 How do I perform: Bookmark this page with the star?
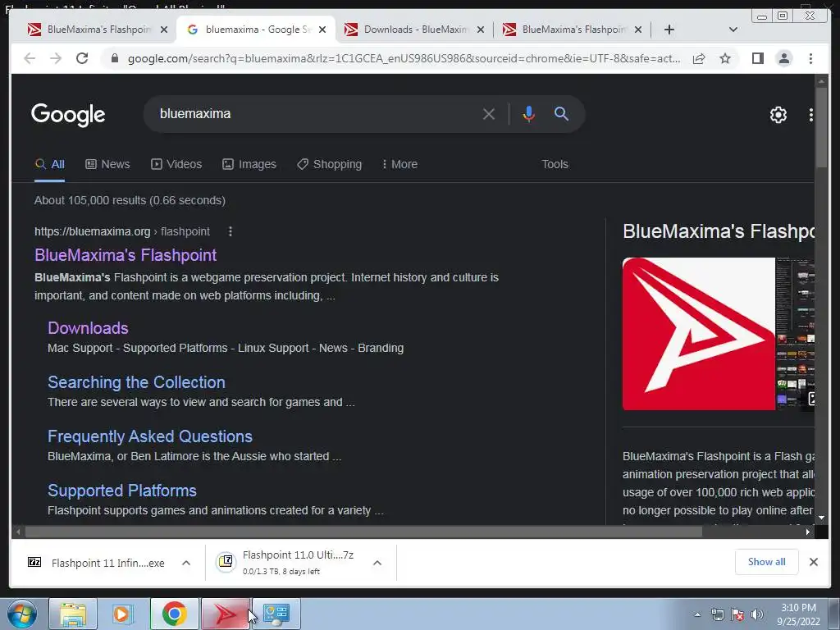725,58
